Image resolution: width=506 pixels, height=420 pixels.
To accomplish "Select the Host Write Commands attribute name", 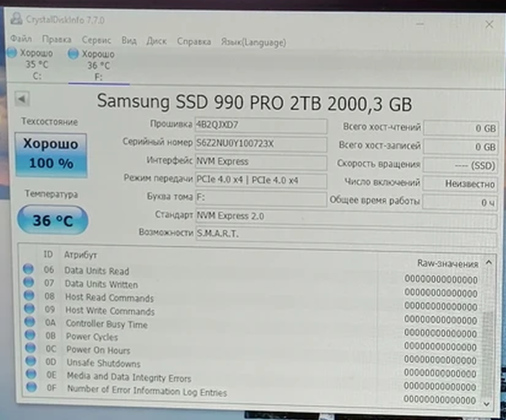I will click(x=110, y=311).
